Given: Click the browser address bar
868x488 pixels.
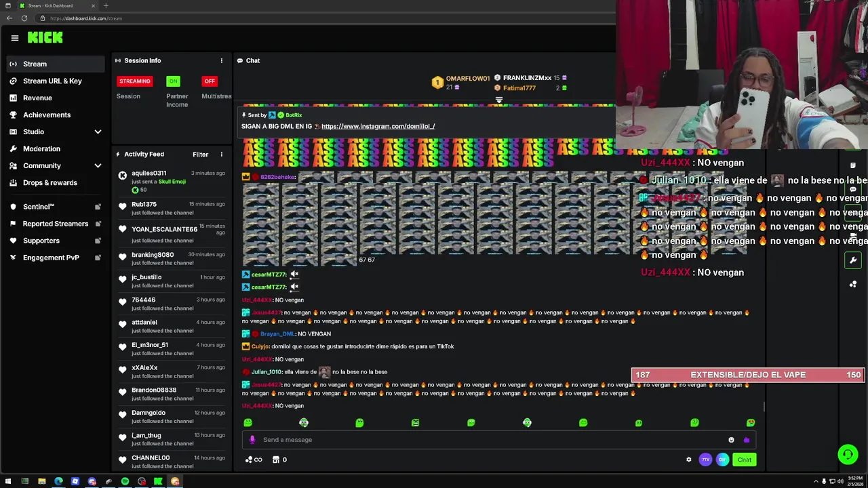Looking at the screenshot, I should pos(325,18).
